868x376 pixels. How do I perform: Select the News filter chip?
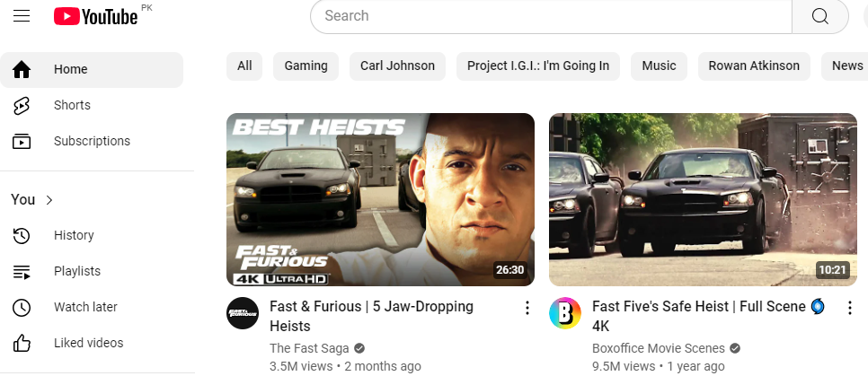(845, 66)
